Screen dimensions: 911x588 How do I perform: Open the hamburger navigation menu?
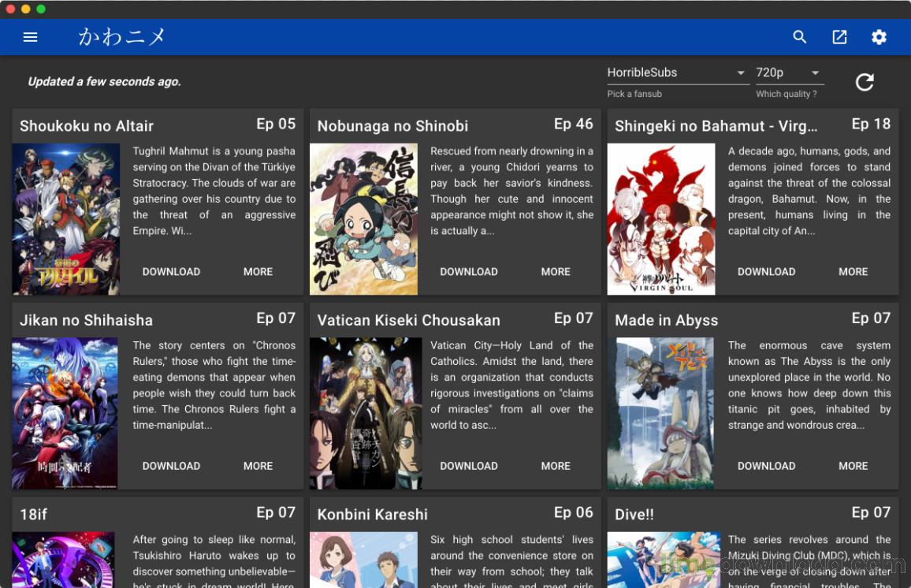point(30,37)
